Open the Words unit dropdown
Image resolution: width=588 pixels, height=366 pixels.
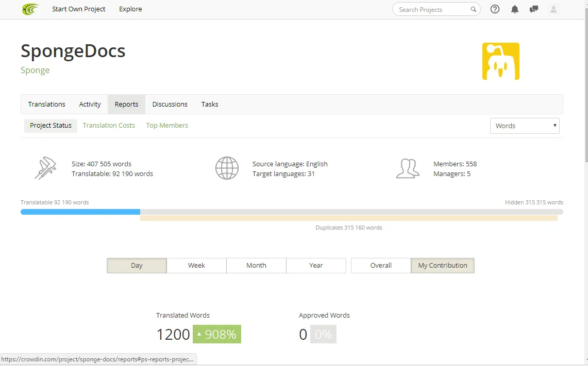[x=525, y=126]
